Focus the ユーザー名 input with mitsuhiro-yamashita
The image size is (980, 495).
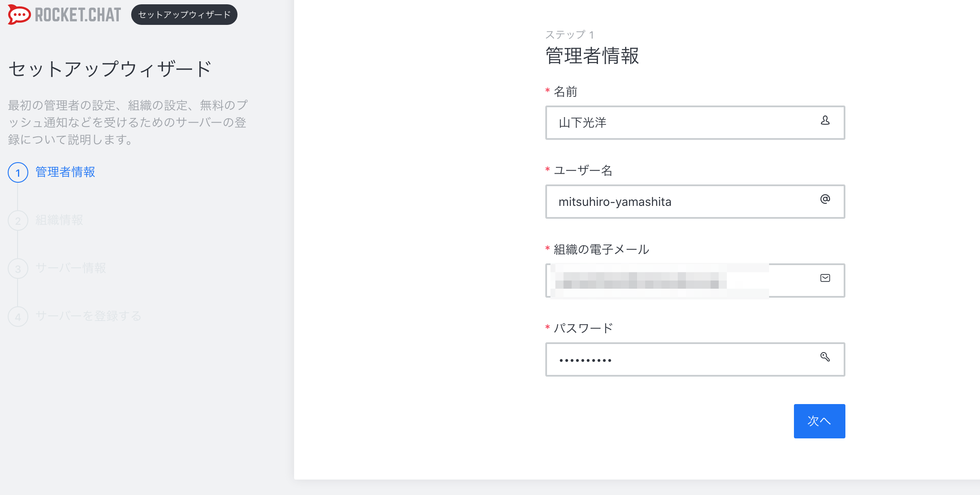695,202
